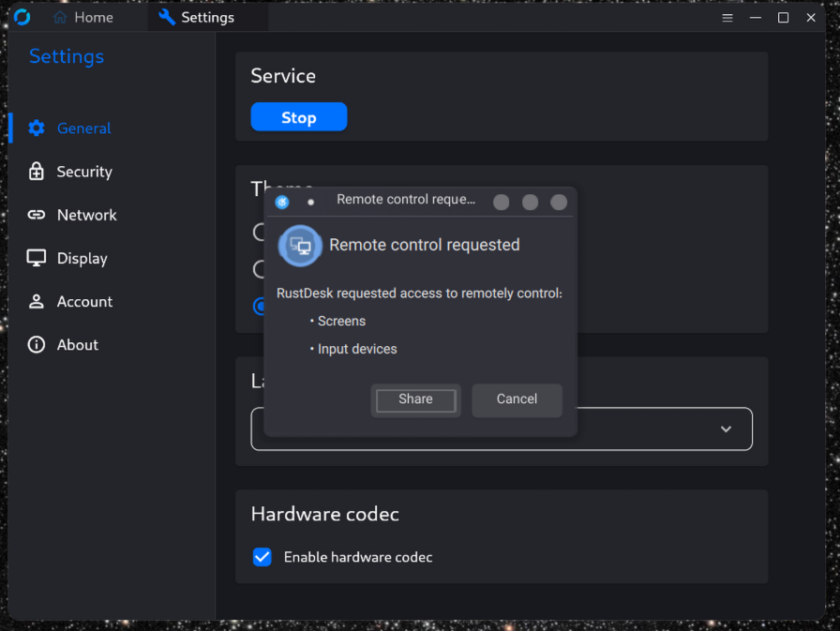Expand the Language dropdown chevron

(726, 429)
